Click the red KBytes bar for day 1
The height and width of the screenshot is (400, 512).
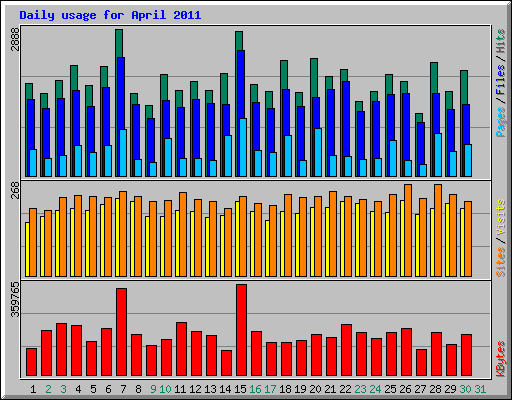click(32, 362)
